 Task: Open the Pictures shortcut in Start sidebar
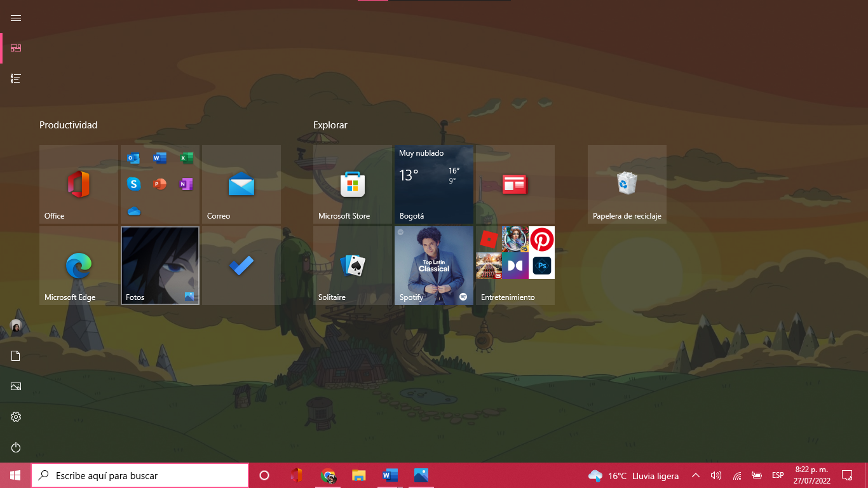16,386
